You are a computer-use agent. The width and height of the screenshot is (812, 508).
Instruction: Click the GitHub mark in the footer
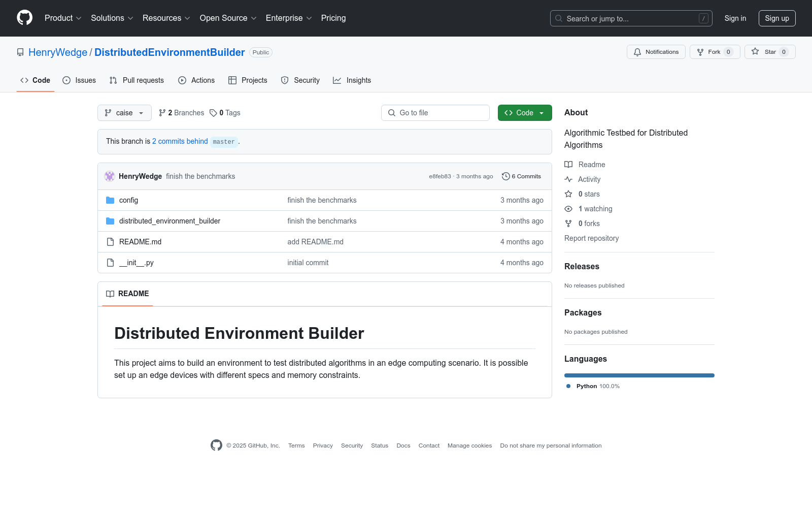pyautogui.click(x=216, y=446)
